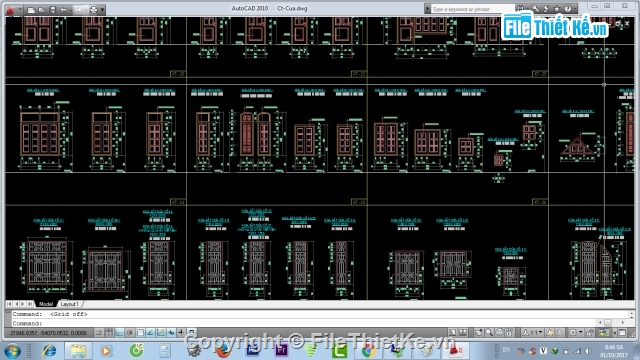Viewport: 640px width, 360px height.
Task: Toggle Snap mode in status bar
Action: click(99, 333)
